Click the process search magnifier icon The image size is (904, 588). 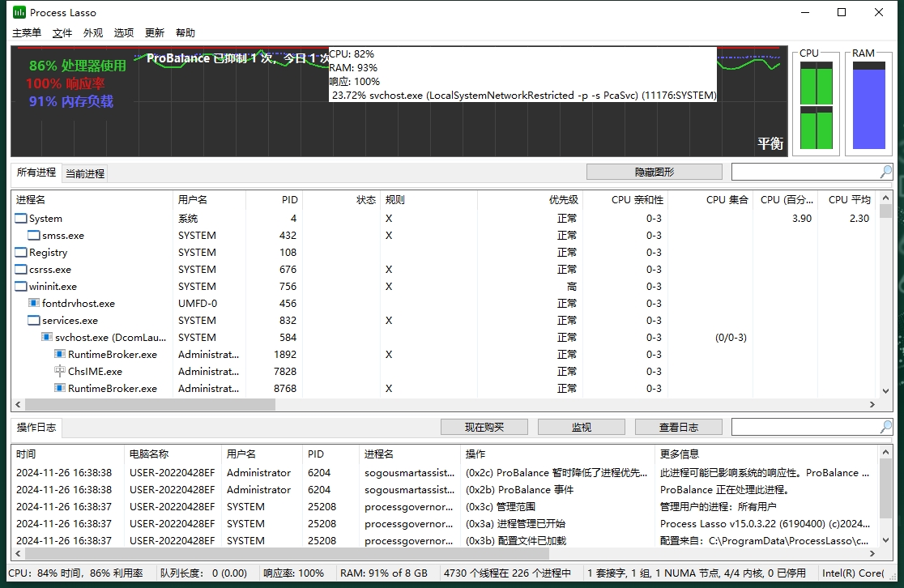pyautogui.click(x=885, y=172)
